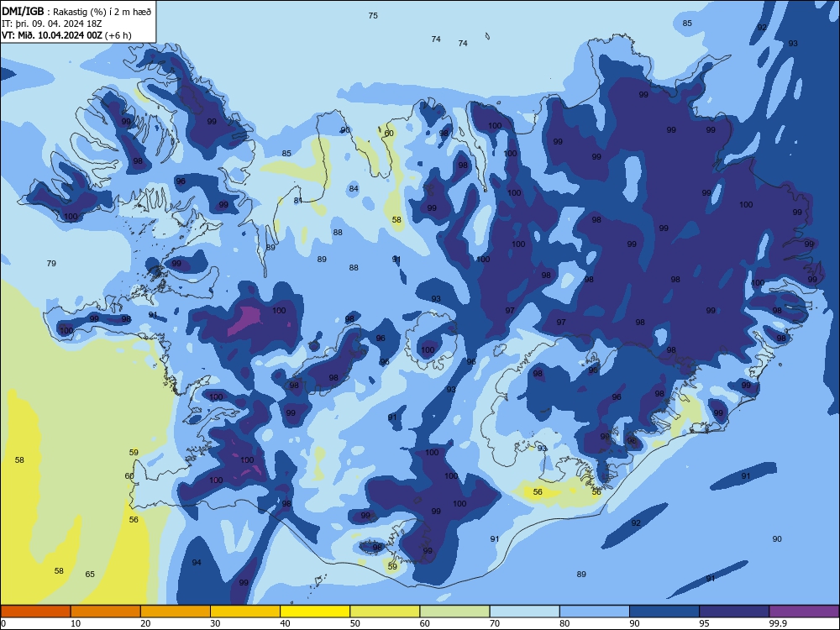The width and height of the screenshot is (840, 630).
Task: Click the legend tick label '40'
Action: point(285,623)
